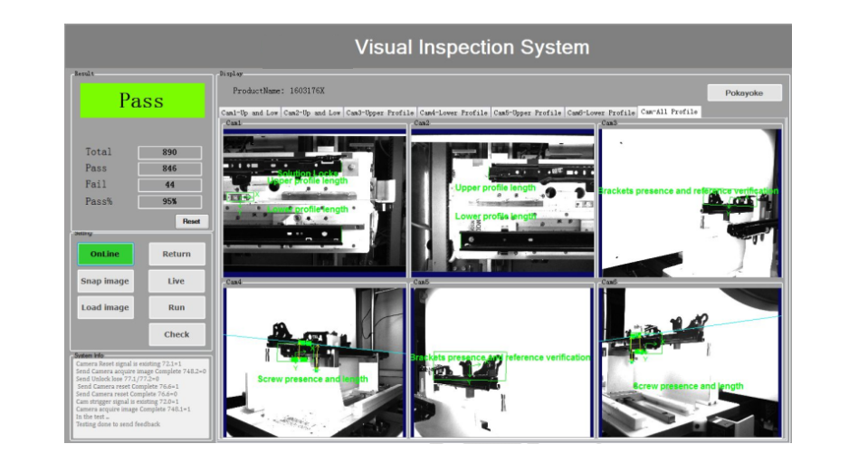Start Live camera view
Viewport: 868px width, 463px height.
tap(176, 281)
